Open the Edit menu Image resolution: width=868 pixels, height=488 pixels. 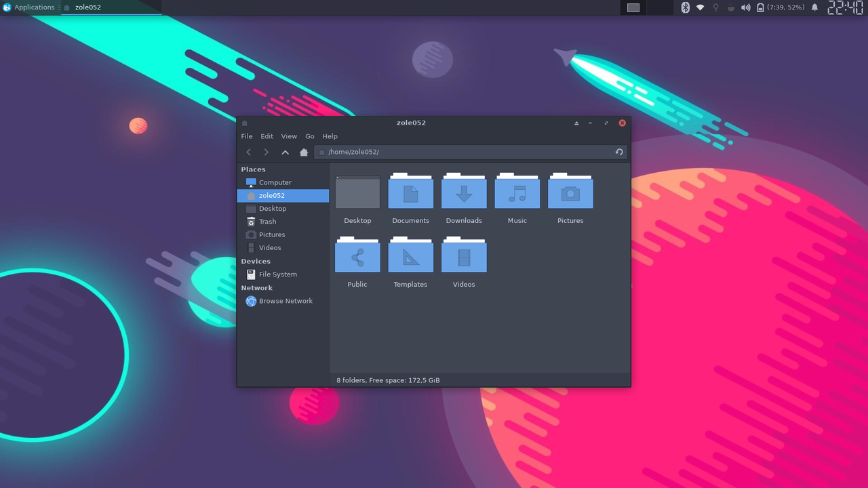pyautogui.click(x=267, y=136)
